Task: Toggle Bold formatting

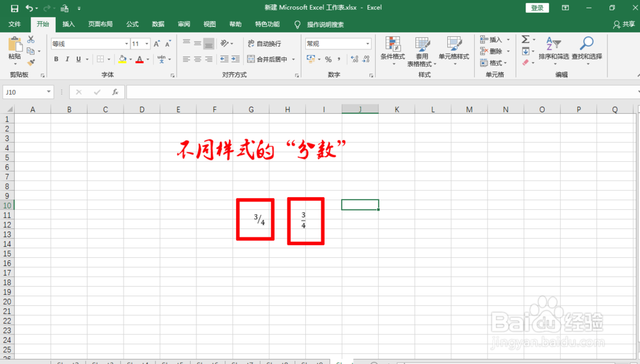Action: (56, 59)
